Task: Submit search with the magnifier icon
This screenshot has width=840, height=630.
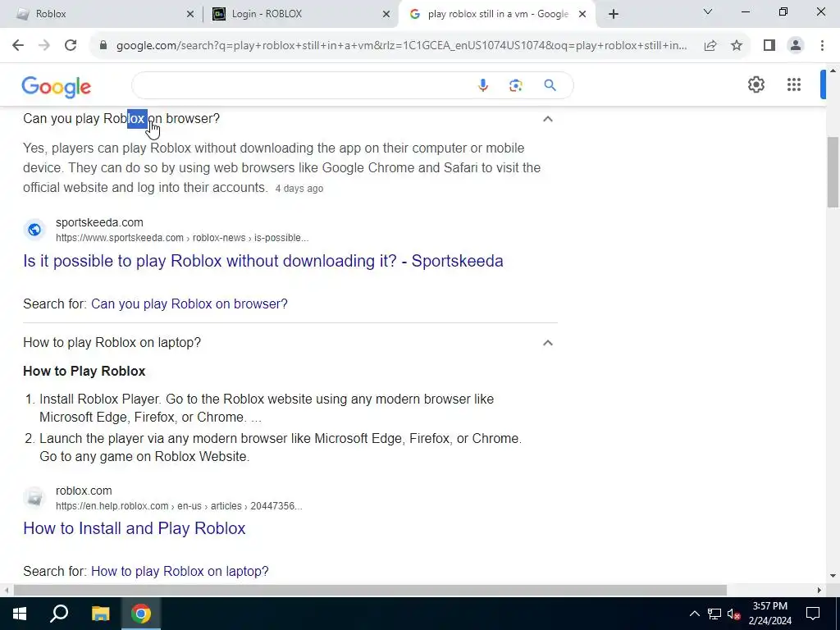Action: pos(550,85)
